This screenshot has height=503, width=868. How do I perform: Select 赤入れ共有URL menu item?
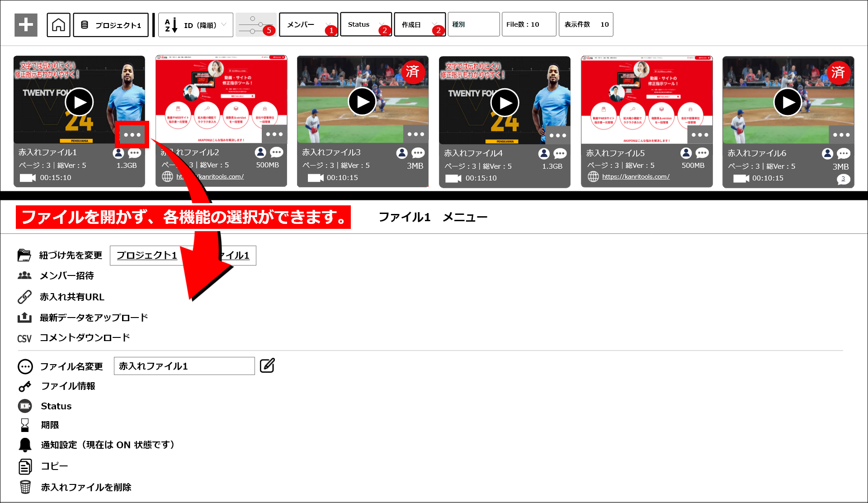pyautogui.click(x=72, y=297)
